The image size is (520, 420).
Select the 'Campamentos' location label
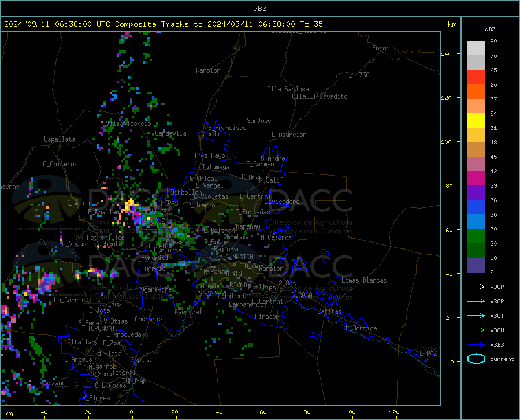point(248,304)
